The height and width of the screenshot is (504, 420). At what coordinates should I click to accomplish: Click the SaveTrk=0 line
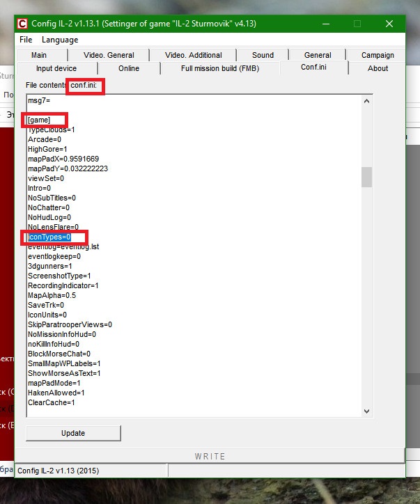[46, 305]
